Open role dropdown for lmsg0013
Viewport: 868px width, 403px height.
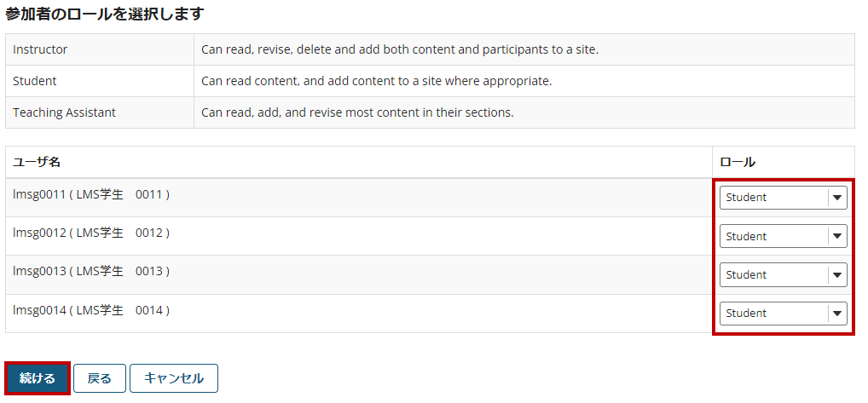783,274
